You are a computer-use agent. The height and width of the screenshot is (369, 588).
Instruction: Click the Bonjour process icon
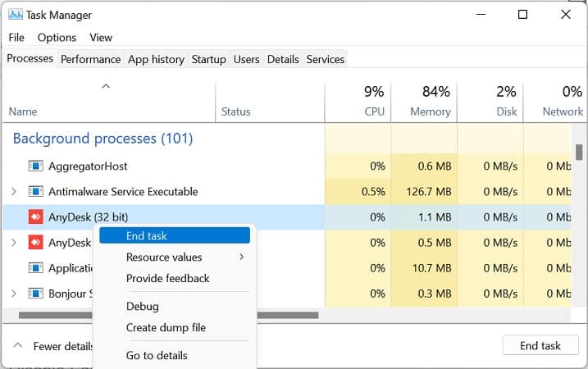[35, 294]
